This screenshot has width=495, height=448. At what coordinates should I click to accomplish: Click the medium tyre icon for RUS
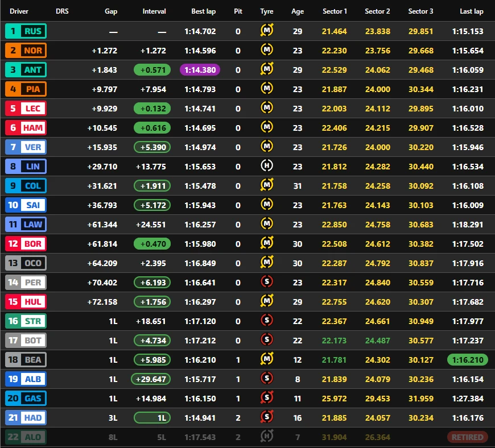point(267,31)
